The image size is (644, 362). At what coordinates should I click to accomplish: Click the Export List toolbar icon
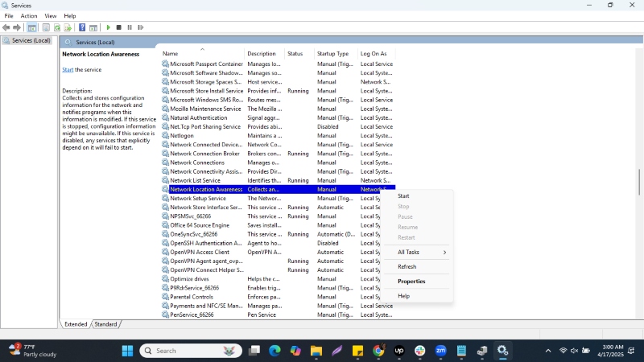point(68,27)
